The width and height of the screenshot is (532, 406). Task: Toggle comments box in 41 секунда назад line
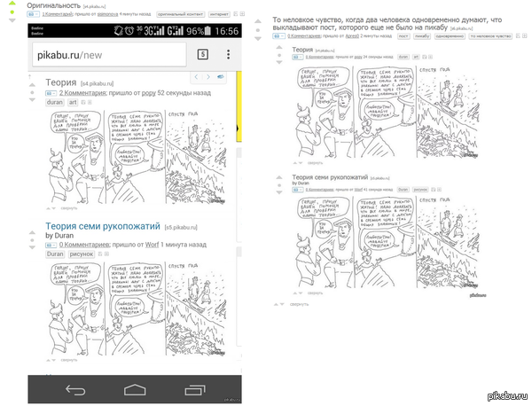(298, 190)
